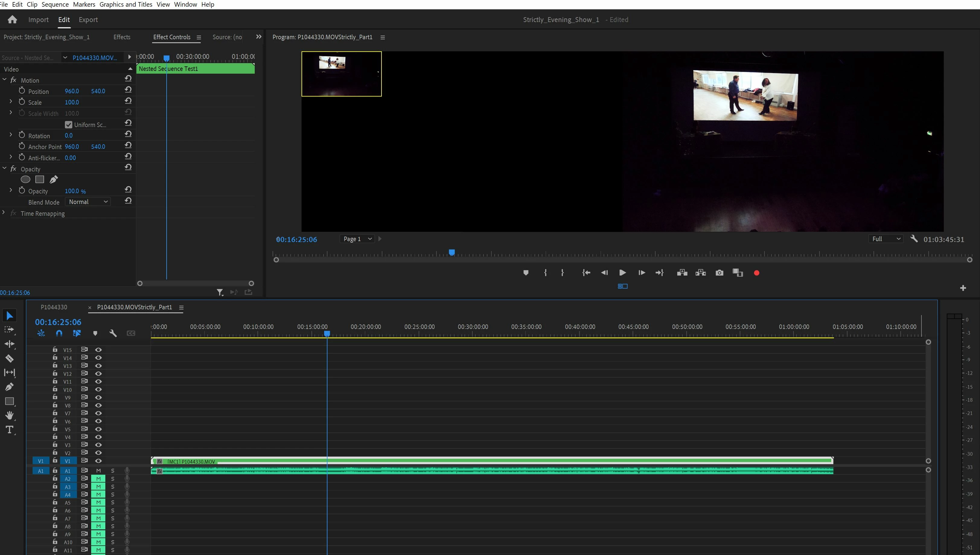Screen dimensions: 980x555
Task: Toggle Snap in Timeline magnet icon
Action: (59, 333)
